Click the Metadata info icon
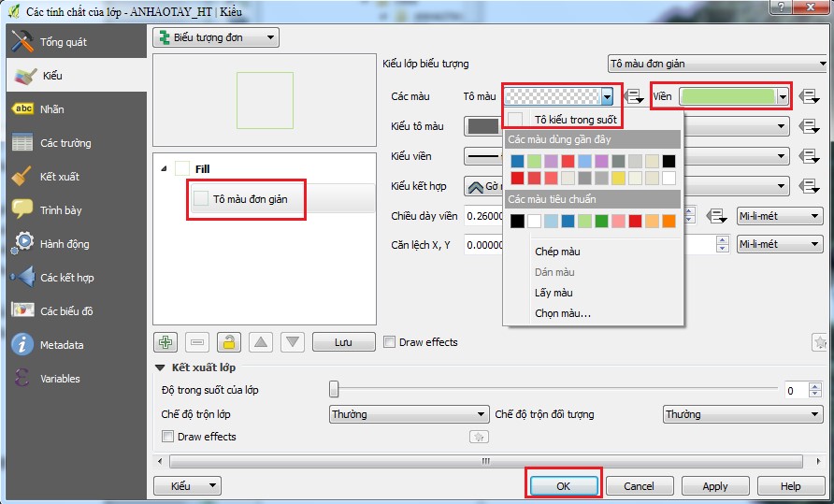 (x=22, y=344)
